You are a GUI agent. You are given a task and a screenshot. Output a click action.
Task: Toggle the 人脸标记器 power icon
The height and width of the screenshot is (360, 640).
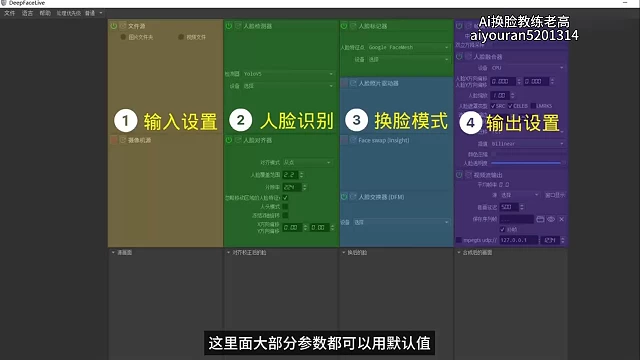pos(344,26)
